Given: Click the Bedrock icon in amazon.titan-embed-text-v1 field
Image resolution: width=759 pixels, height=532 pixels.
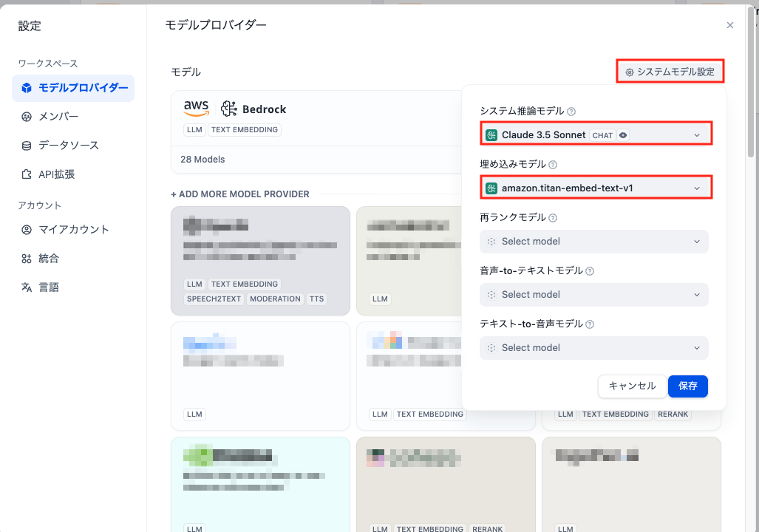Looking at the screenshot, I should coord(491,188).
